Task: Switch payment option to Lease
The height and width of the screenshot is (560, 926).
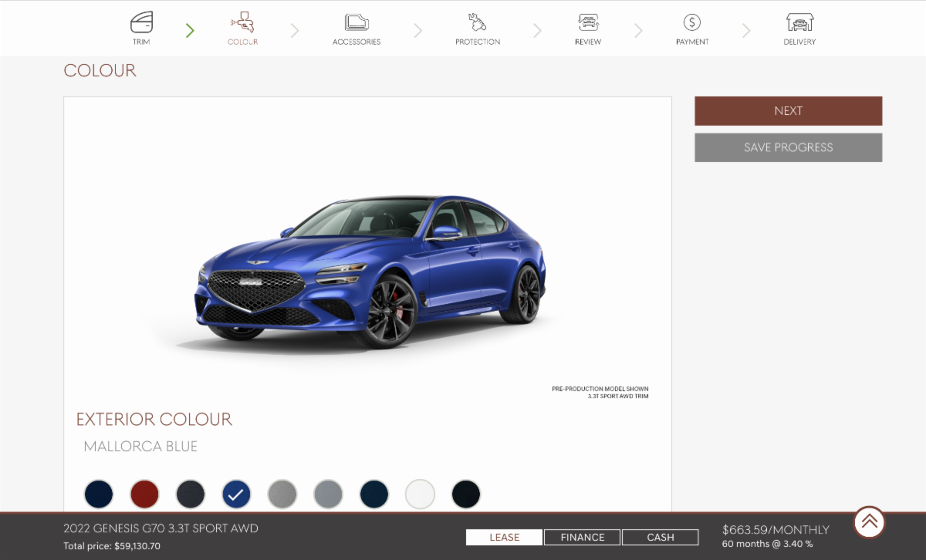Action: click(x=504, y=537)
